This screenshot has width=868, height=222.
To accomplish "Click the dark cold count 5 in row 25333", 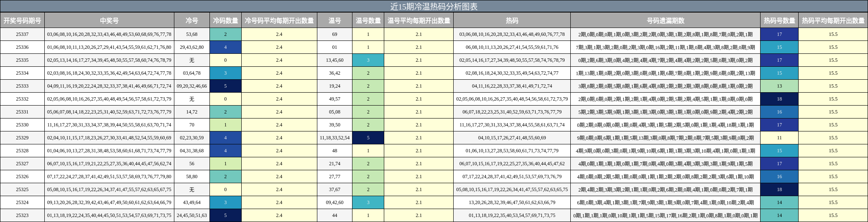I will click(x=225, y=86).
